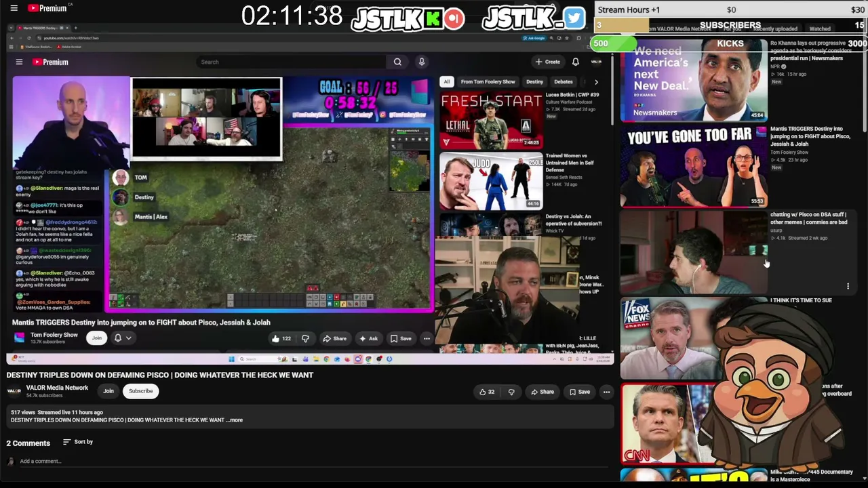Share the Tom Foolery Show video
The height and width of the screenshot is (488, 868).
tap(334, 338)
